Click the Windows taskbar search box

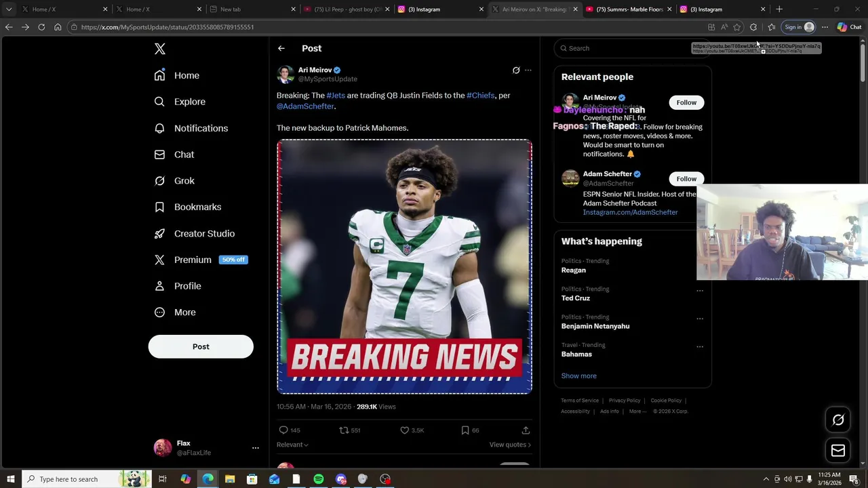[x=87, y=479]
